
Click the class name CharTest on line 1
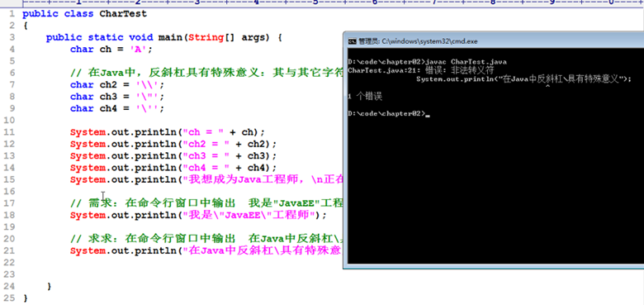tap(123, 13)
